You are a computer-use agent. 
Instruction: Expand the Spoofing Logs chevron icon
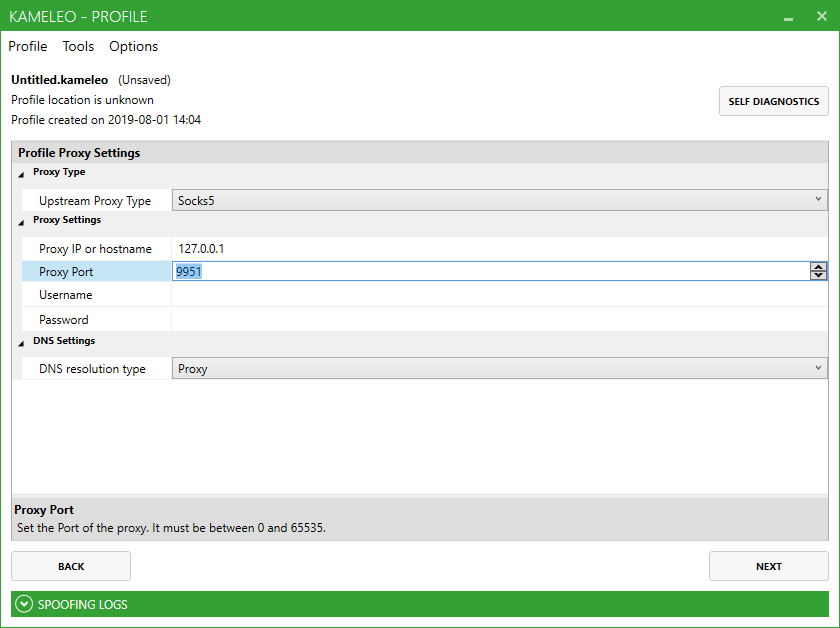[x=24, y=604]
